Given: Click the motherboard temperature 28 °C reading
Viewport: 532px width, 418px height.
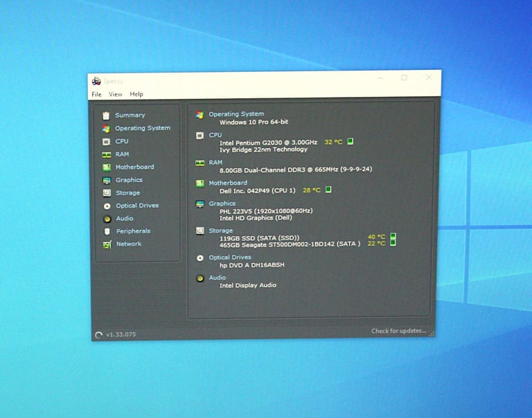Looking at the screenshot, I should click(x=312, y=190).
